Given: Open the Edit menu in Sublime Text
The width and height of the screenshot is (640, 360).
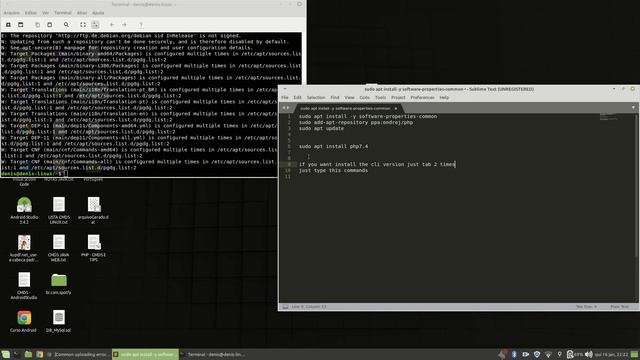Looking at the screenshot, I should click(x=298, y=98).
